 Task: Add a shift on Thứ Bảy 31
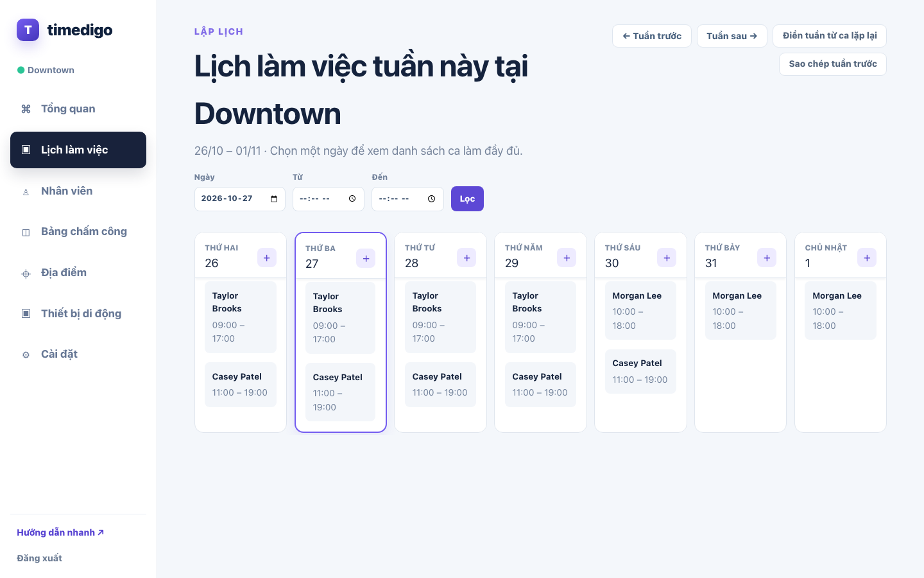click(x=767, y=258)
